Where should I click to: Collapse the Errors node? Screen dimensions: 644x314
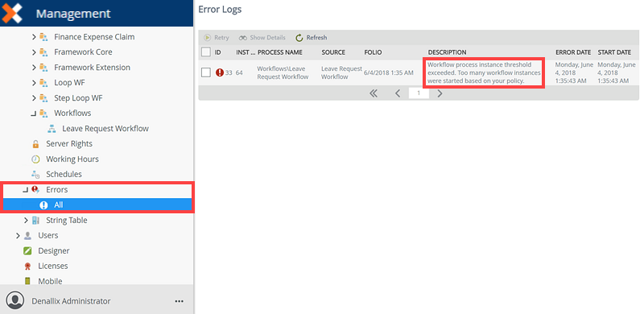point(26,190)
